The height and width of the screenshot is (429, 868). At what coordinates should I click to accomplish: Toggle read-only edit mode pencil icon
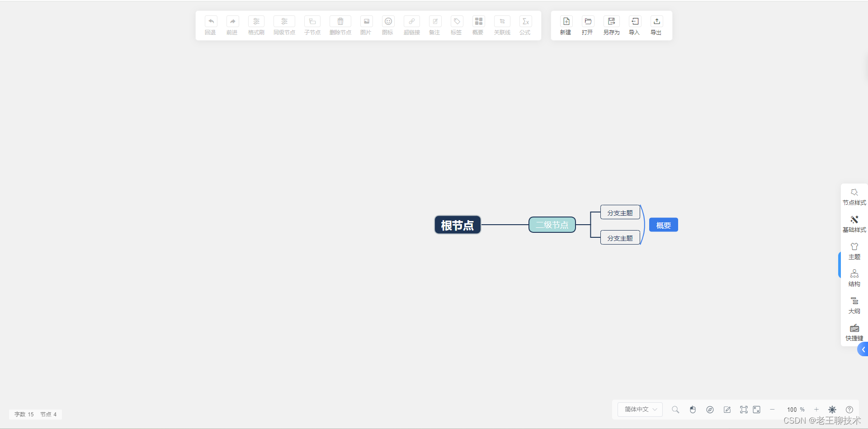[x=727, y=410]
